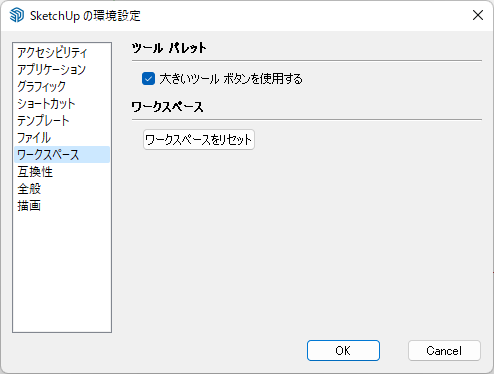Click the ツール パレット section heading
The height and width of the screenshot is (374, 494).
pos(169,48)
